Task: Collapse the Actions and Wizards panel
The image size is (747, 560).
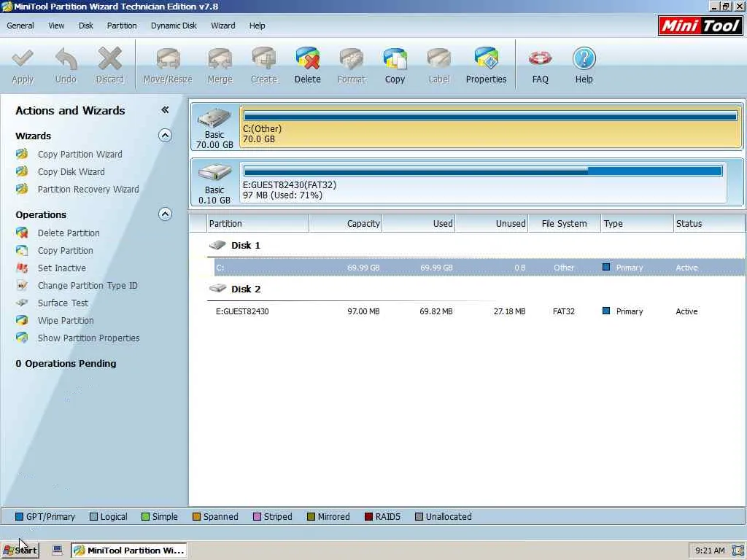Action: pos(165,110)
